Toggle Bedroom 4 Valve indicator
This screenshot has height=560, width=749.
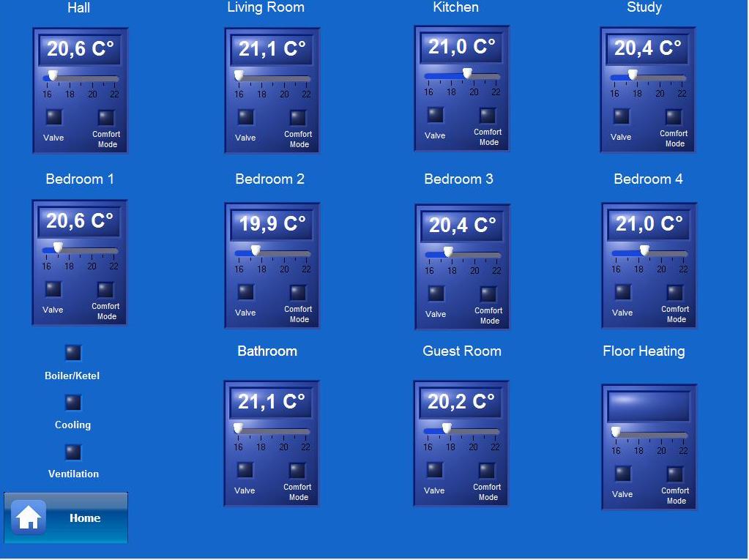[623, 292]
